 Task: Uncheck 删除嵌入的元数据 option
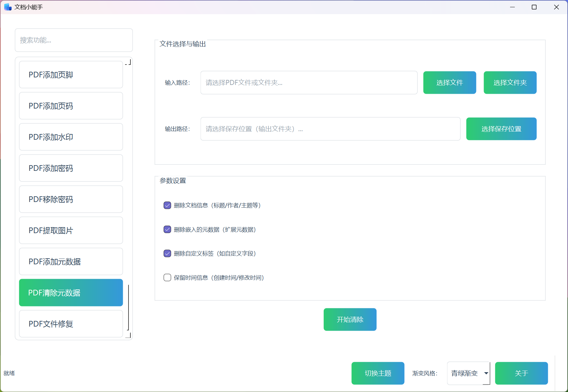[167, 229]
